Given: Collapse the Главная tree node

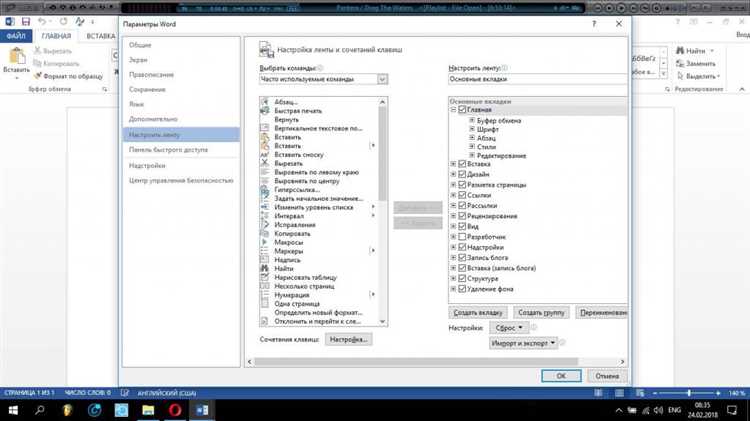Looking at the screenshot, I should coord(453,110).
